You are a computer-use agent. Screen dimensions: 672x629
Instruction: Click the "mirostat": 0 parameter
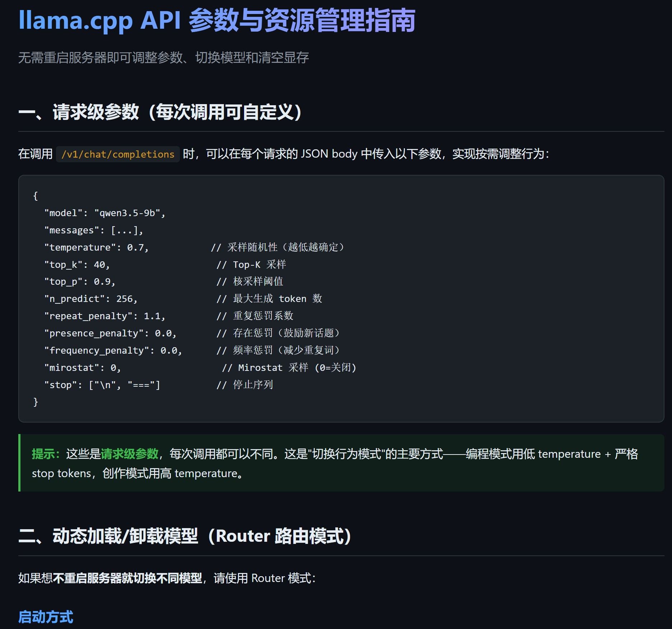[83, 368]
